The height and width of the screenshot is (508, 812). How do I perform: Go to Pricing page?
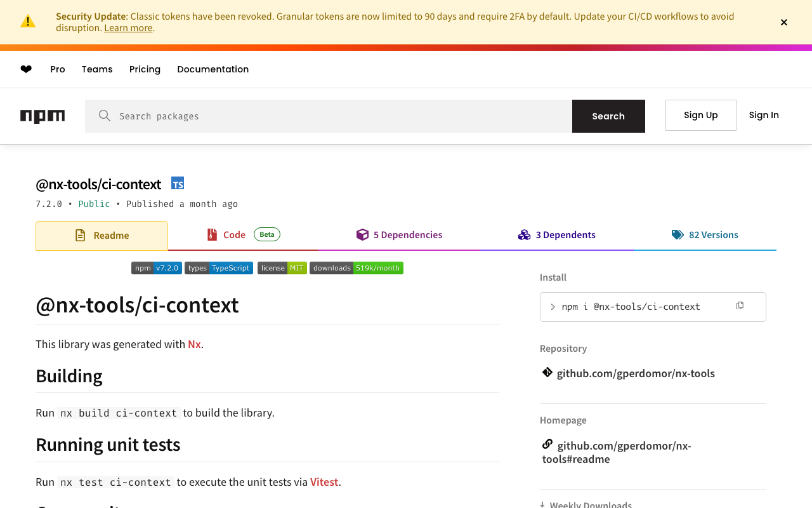click(x=145, y=69)
